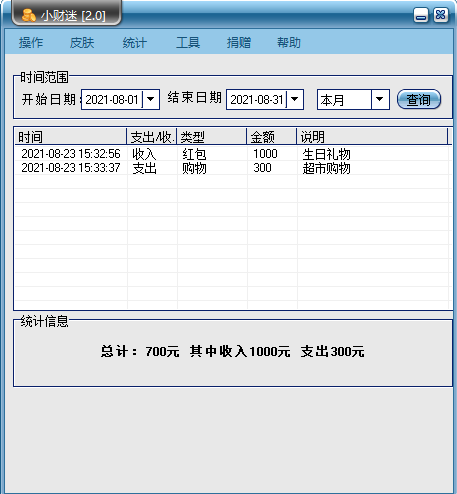
Task: Click into the start date field
Action: pyautogui.click(x=112, y=99)
